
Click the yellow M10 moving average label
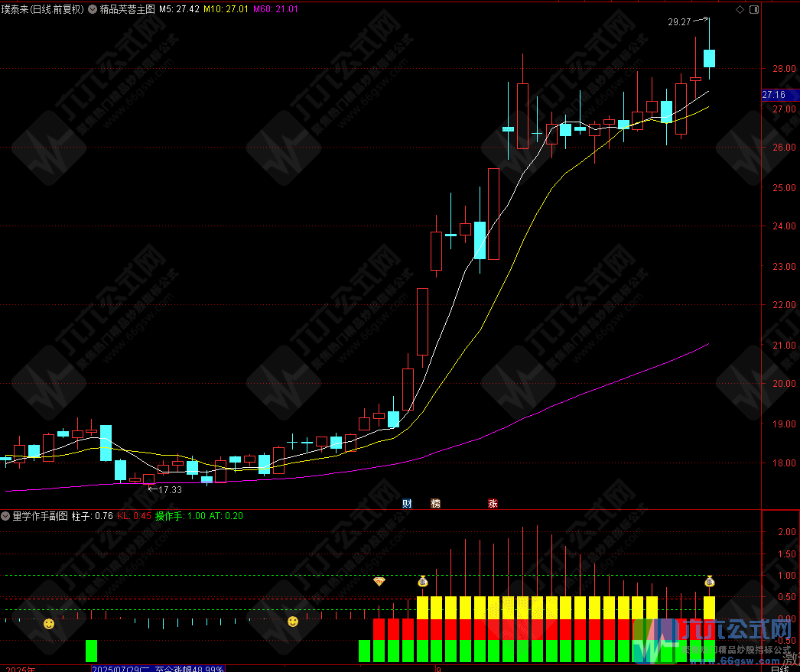227,9
